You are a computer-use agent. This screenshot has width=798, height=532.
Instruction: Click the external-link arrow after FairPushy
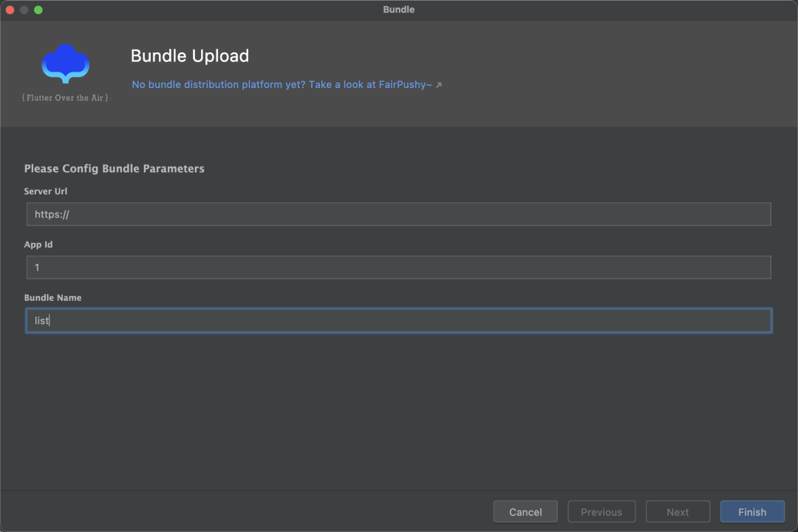(439, 85)
